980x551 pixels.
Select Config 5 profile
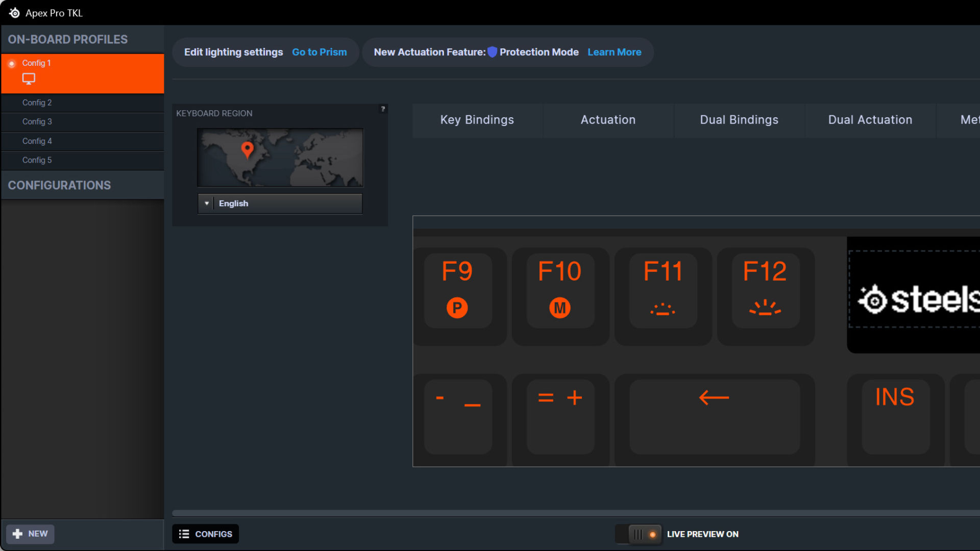tap(83, 160)
